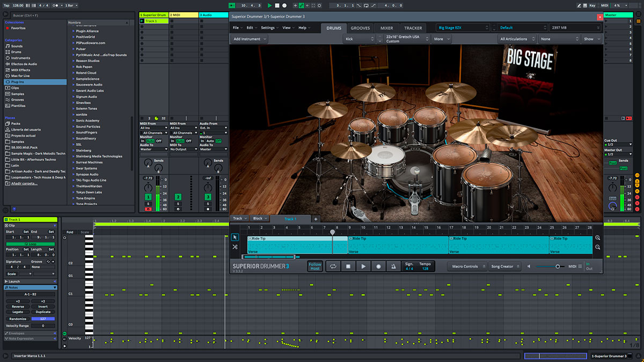Zoom out on the song track
644x362 pixels.
[598, 247]
